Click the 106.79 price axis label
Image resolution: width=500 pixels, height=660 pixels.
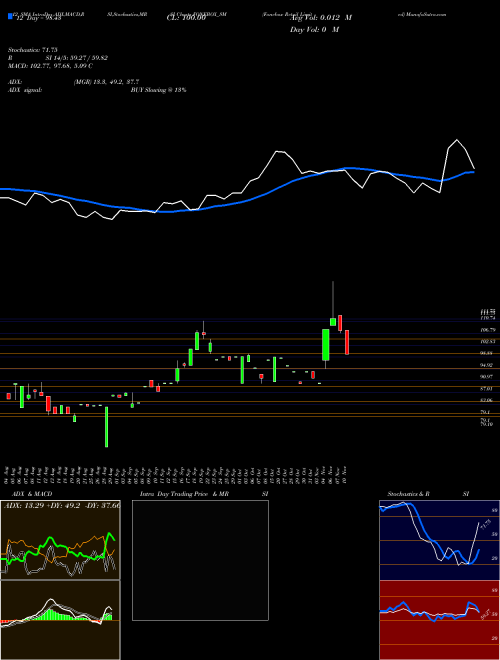point(488,330)
